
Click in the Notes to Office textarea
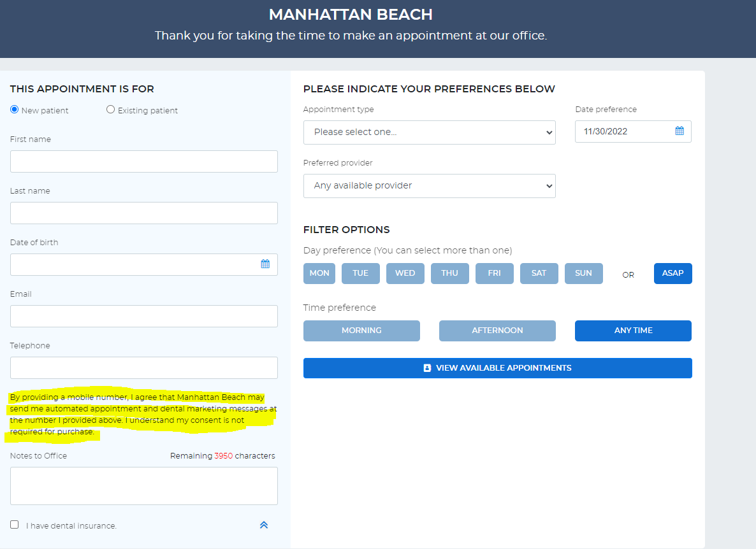[143, 486]
